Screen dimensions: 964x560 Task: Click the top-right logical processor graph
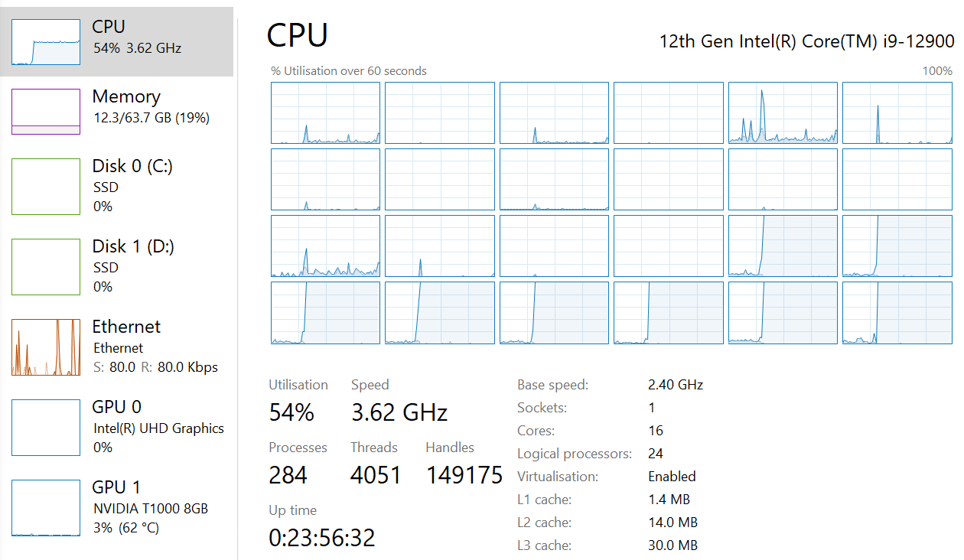[x=897, y=113]
